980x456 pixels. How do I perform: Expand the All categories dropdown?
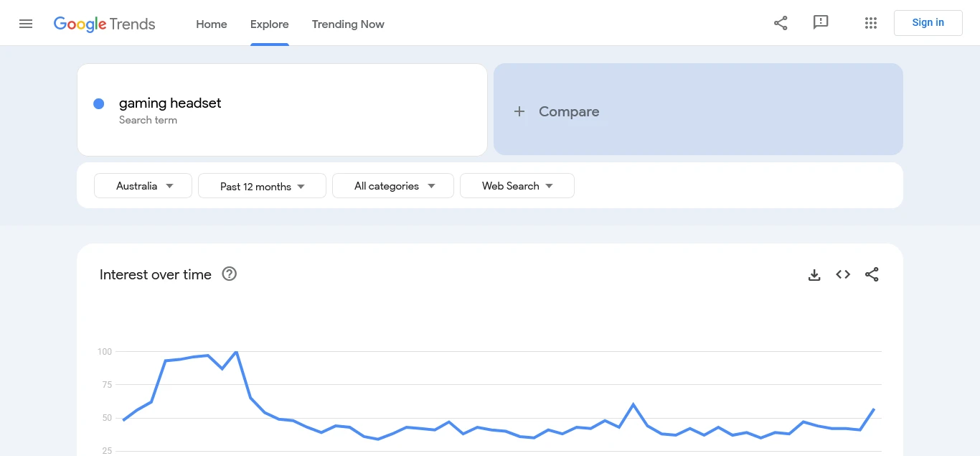point(393,186)
